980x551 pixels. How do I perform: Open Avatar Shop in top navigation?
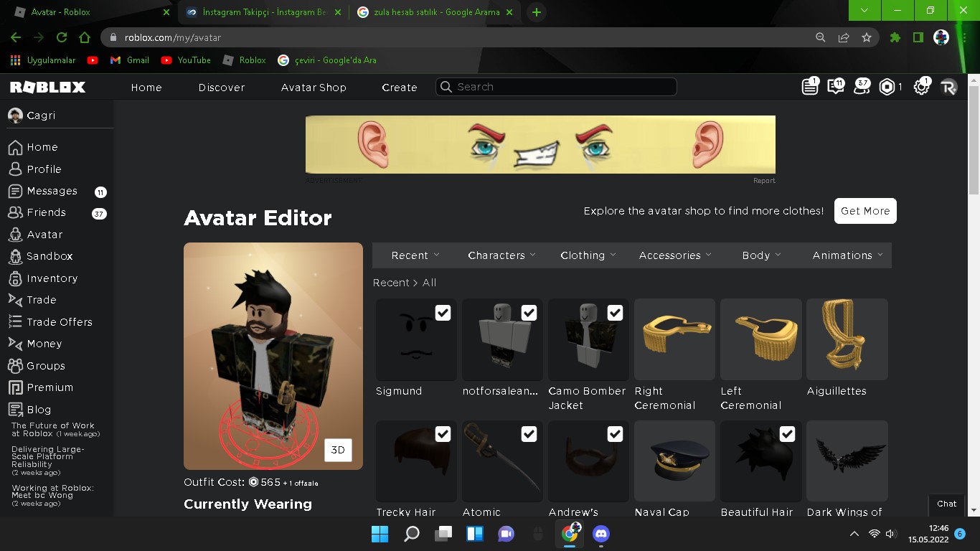314,88
